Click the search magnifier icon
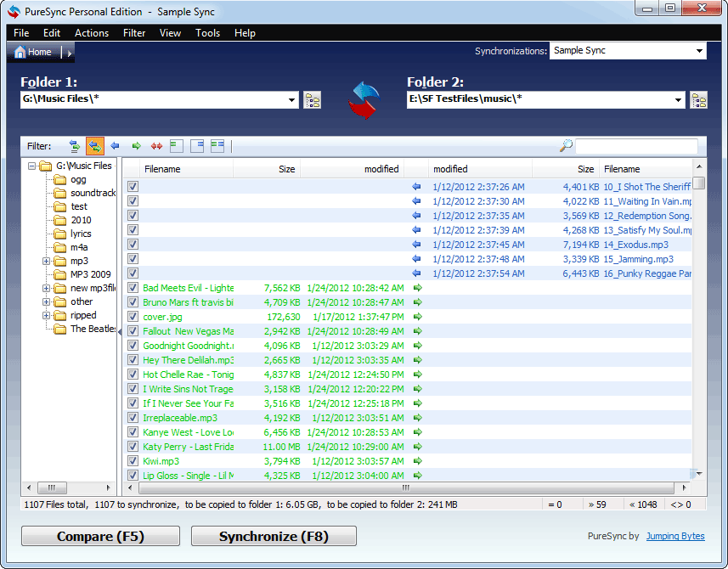Screen dimensions: 728x569 click(566, 146)
